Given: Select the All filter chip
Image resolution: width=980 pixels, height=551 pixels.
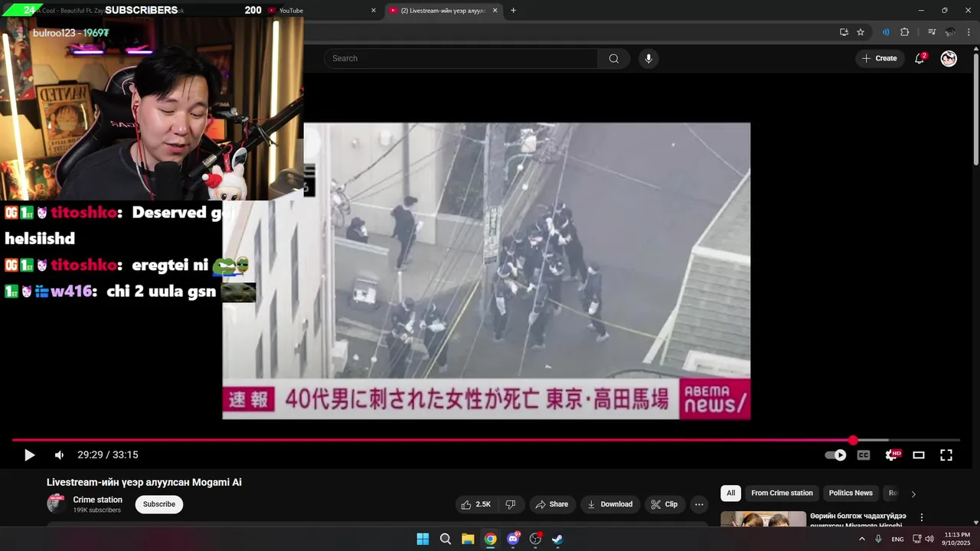Looking at the screenshot, I should pos(730,493).
